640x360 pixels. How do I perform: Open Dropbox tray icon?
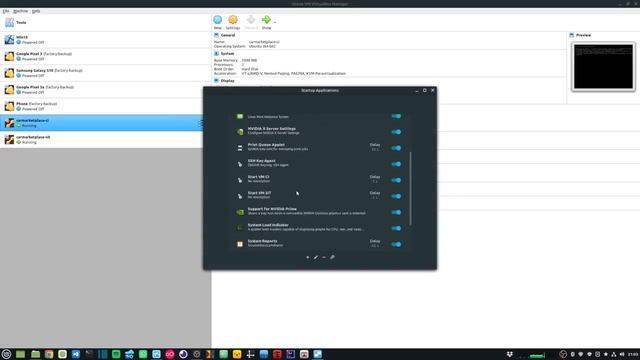tap(509, 354)
